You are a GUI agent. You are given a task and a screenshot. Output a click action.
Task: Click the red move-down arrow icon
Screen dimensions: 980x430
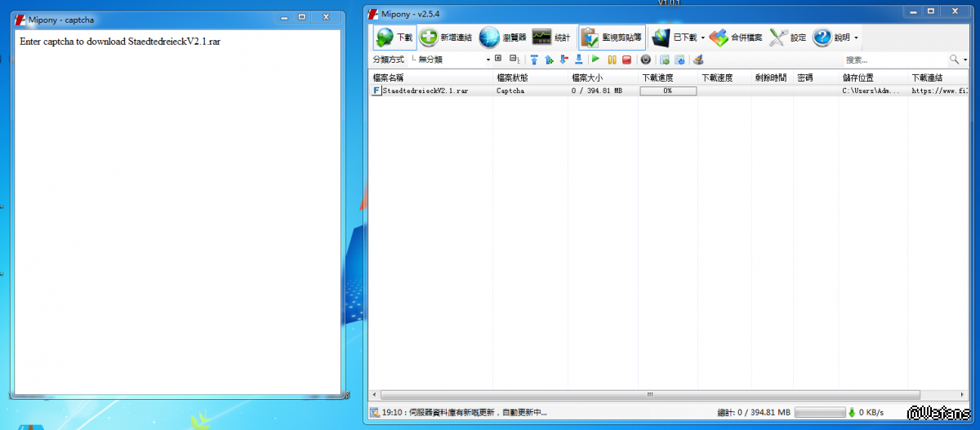click(x=563, y=60)
